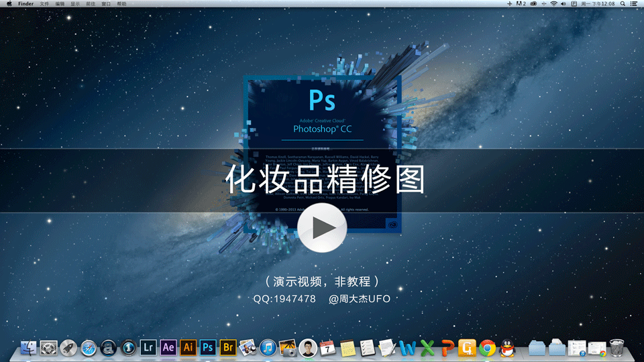Click the input method P icon
Viewport: 644px width, 362px height.
(x=574, y=4)
